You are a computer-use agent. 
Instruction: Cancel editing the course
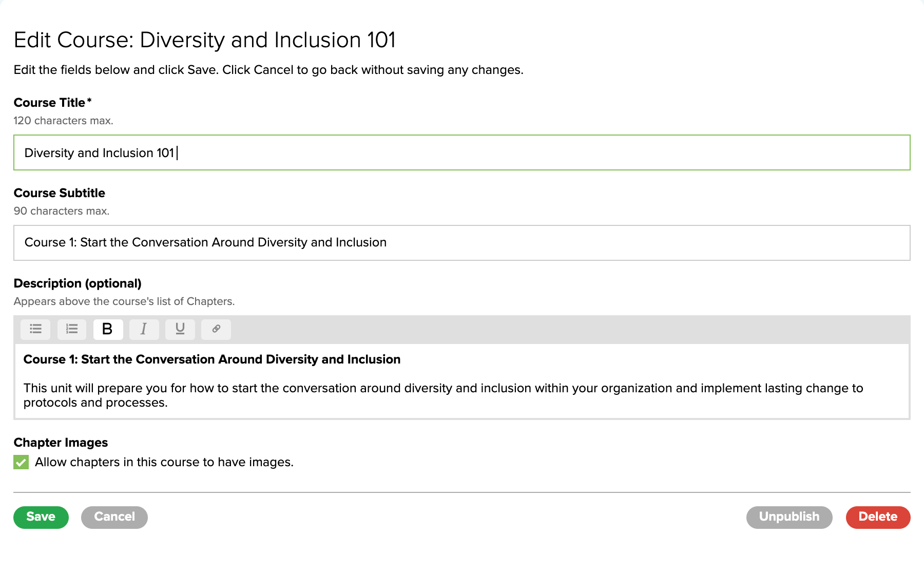click(x=114, y=517)
